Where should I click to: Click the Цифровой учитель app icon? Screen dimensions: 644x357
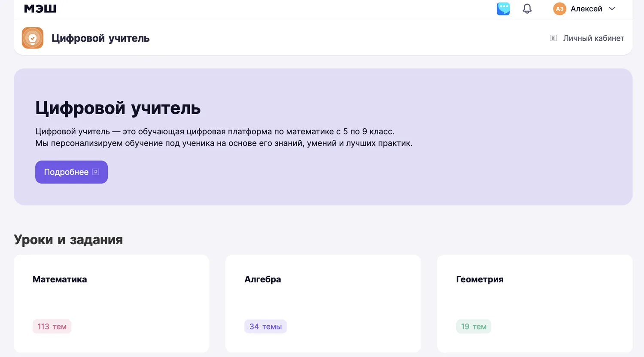(x=33, y=38)
